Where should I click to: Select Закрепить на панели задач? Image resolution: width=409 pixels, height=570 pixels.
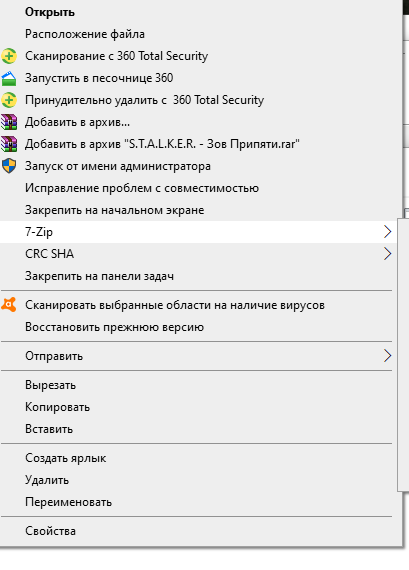point(99,276)
